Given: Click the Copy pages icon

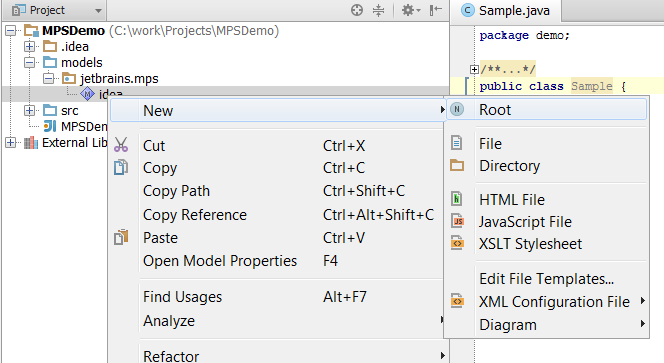Looking at the screenshot, I should [x=121, y=167].
